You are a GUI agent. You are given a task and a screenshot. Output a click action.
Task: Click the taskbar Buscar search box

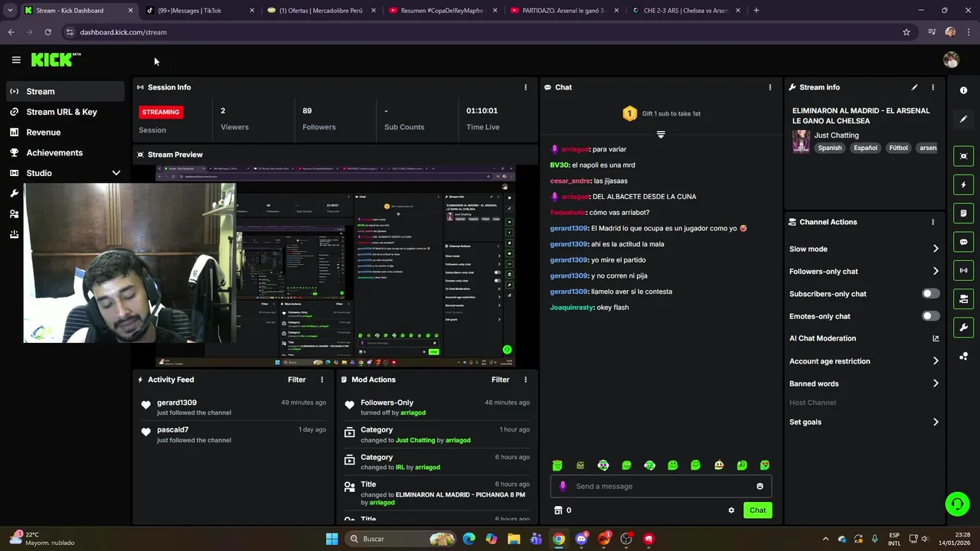(400, 539)
